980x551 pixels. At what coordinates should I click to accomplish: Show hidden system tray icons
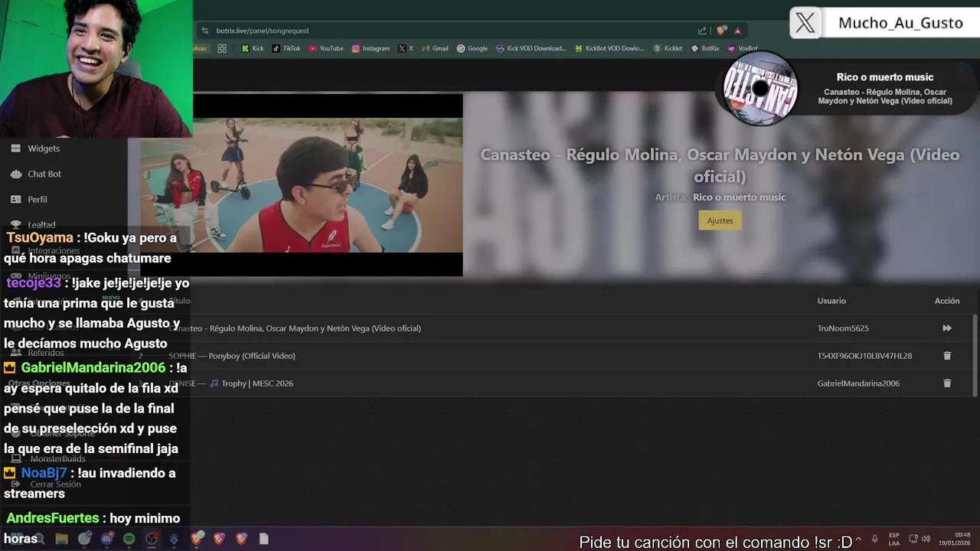coord(858,539)
